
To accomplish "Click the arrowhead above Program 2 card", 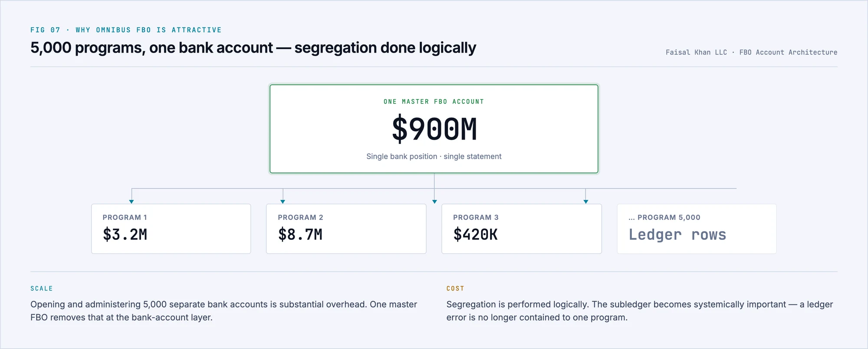I will (x=283, y=202).
